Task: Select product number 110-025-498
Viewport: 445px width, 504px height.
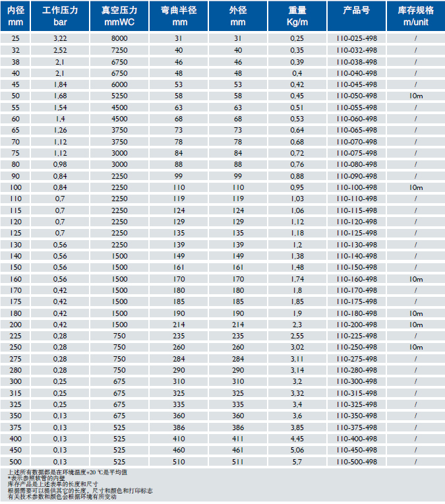Action: [357, 39]
